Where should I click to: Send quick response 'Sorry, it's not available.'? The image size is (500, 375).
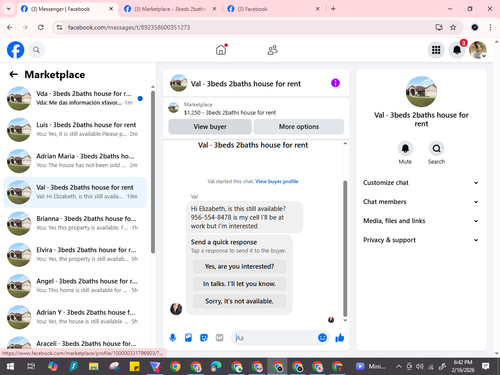pos(239,301)
